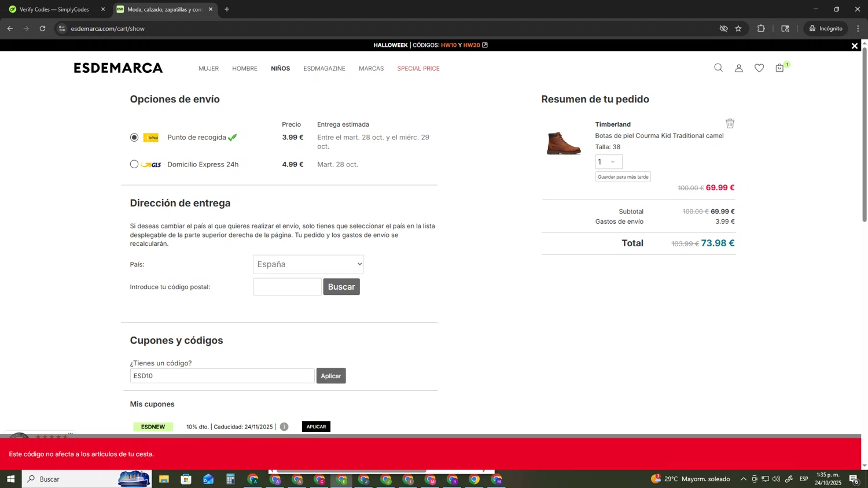The width and height of the screenshot is (868, 488).
Task: Open the ESDMAGAZINE menu item
Action: (324, 68)
